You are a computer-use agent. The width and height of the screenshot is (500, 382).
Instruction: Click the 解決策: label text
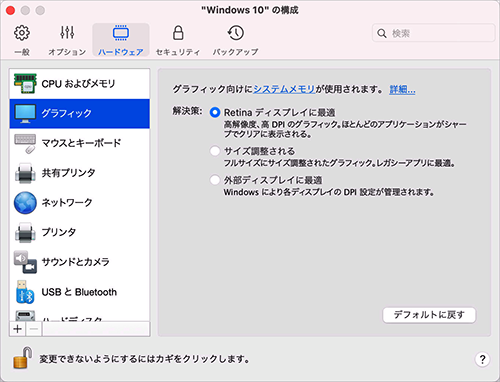tap(187, 111)
